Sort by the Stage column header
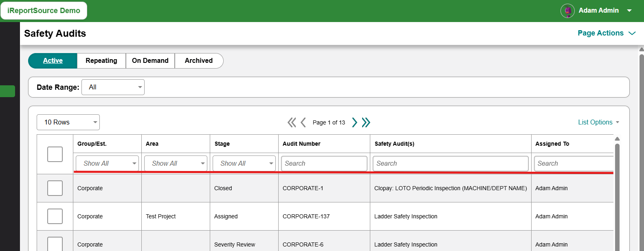 point(222,144)
